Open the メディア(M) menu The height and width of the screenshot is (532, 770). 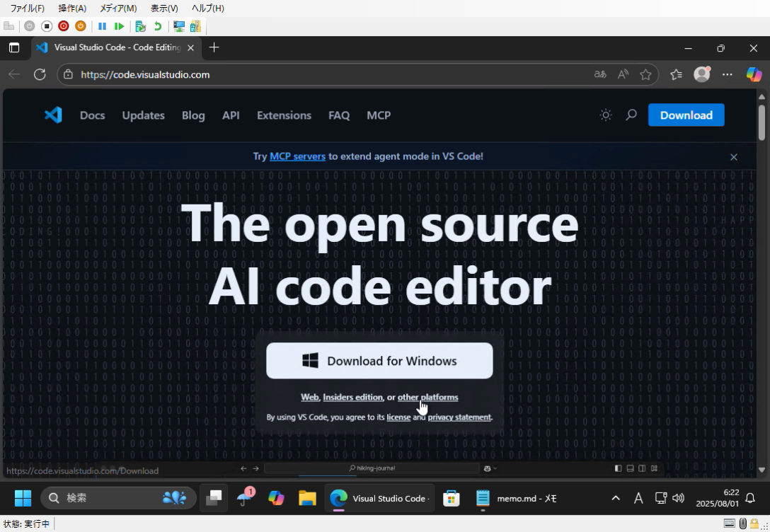(x=118, y=8)
